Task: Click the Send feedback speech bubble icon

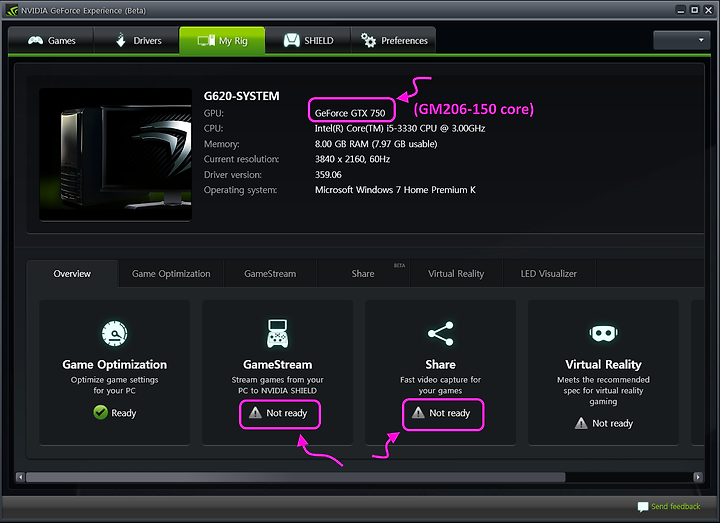Action: [x=642, y=507]
